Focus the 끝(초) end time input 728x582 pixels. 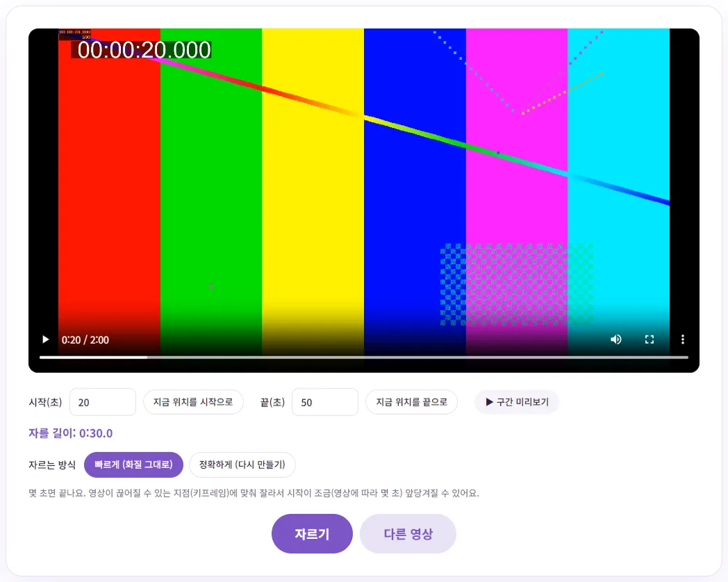pyautogui.click(x=325, y=402)
